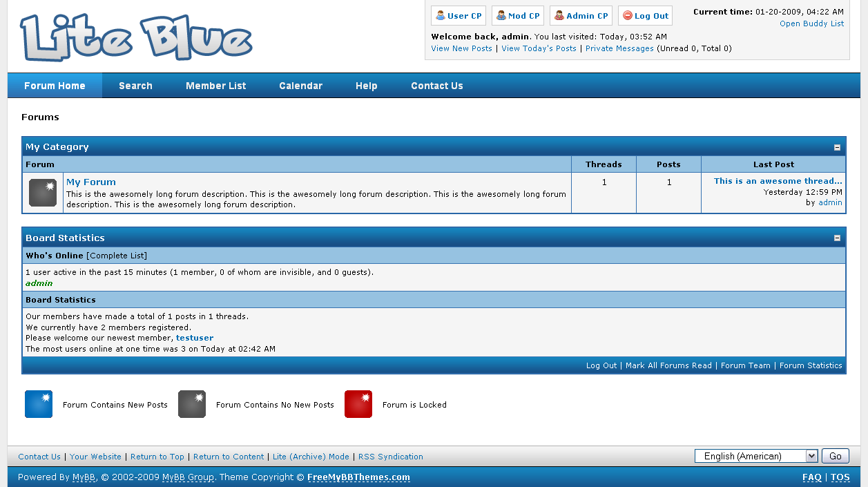868x487 pixels.
Task: Click the Lite Blue logo
Action: 136,37
